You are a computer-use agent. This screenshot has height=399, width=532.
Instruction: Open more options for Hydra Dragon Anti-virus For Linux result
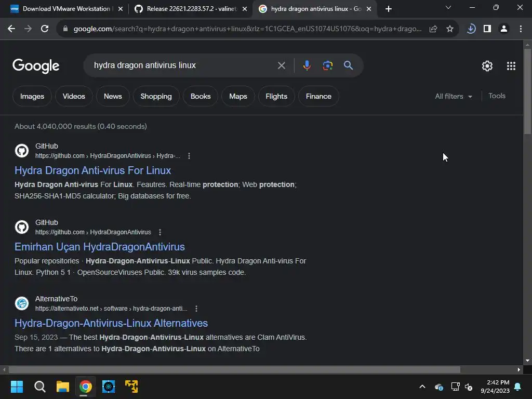(189, 156)
